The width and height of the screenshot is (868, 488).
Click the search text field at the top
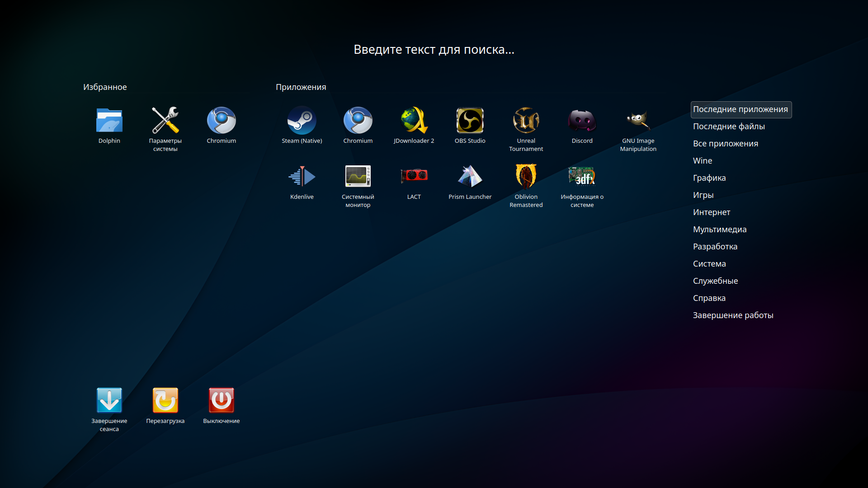pos(434,50)
